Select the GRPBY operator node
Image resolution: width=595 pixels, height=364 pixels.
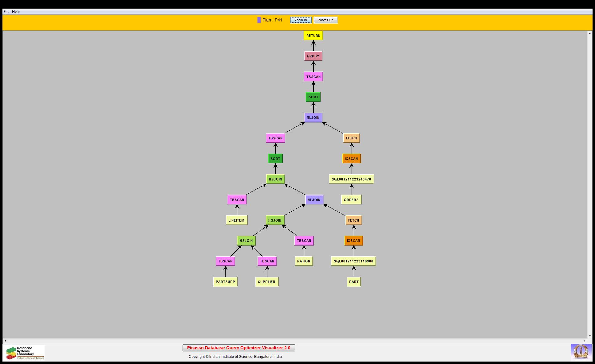(x=313, y=56)
